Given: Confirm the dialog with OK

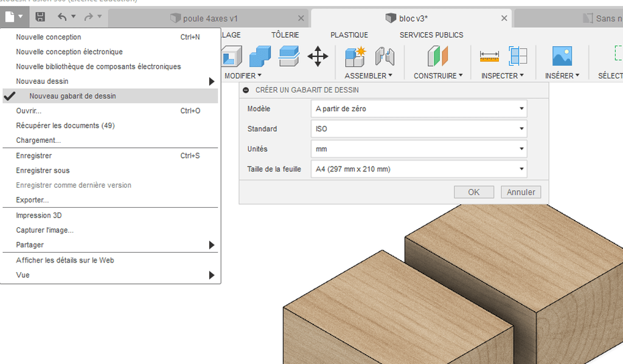Looking at the screenshot, I should click(x=473, y=192).
